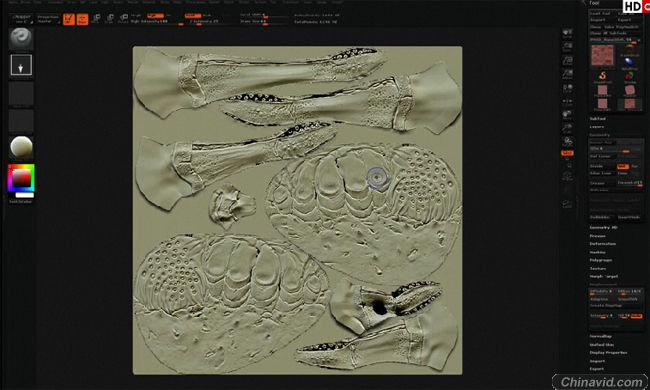Expand the Deformation subpalette
This screenshot has width=650, height=390.
point(602,244)
